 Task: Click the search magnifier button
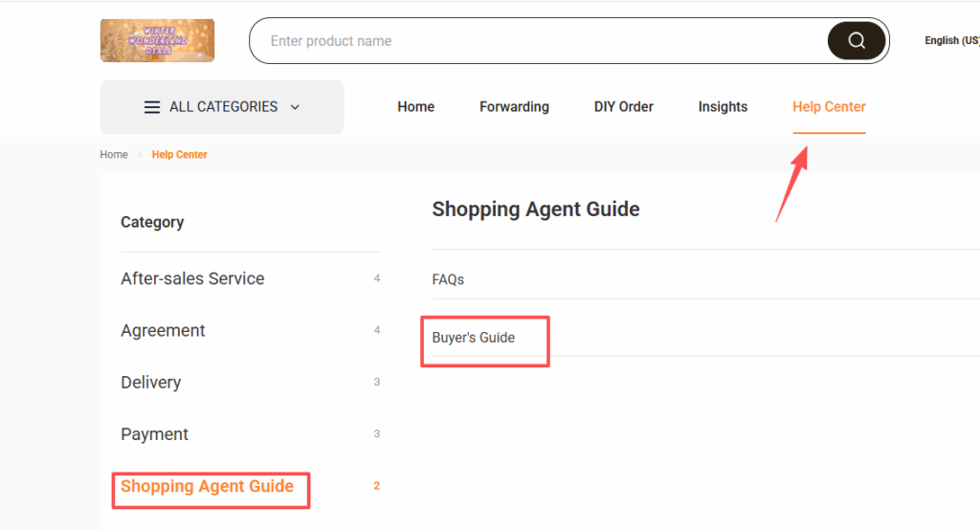click(x=857, y=40)
